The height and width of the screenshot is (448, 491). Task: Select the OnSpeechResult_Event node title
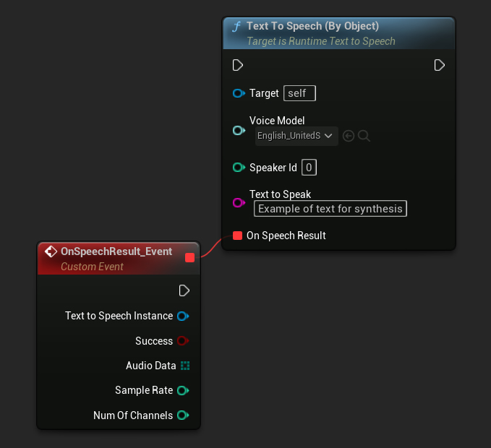[116, 251]
